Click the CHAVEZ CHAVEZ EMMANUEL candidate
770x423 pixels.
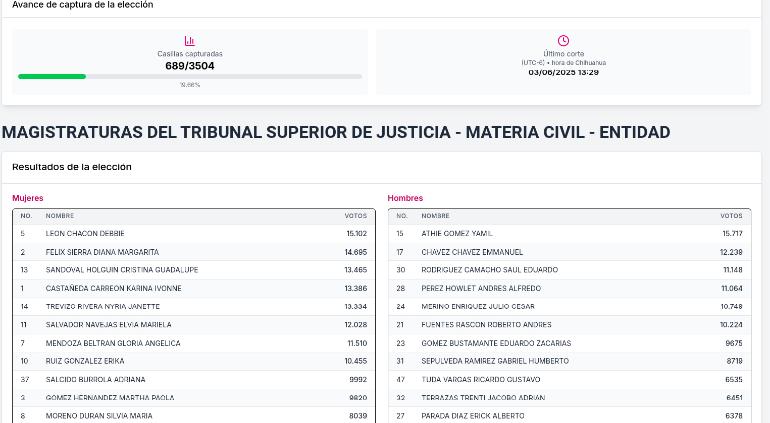coord(472,252)
